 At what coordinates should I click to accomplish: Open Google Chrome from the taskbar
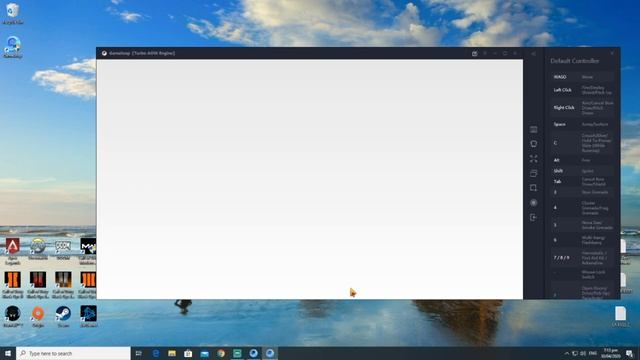pyautogui.click(x=221, y=353)
